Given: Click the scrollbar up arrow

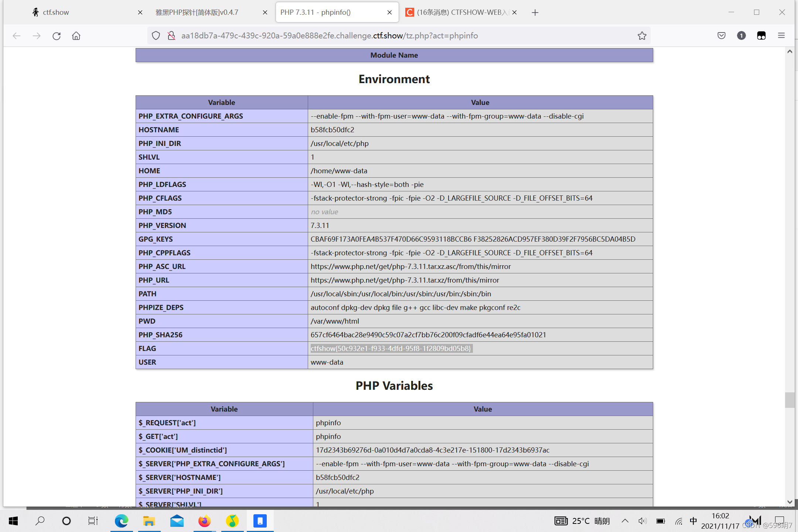Looking at the screenshot, I should (x=790, y=52).
